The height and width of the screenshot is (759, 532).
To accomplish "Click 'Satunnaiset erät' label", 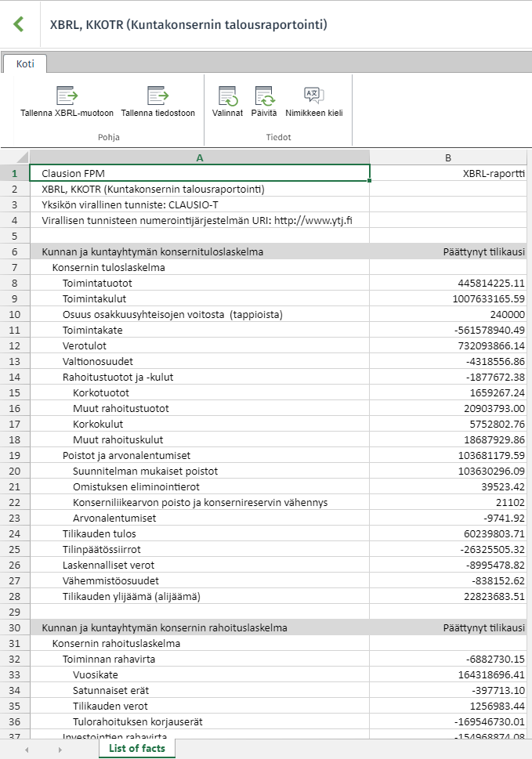I will [x=110, y=690].
